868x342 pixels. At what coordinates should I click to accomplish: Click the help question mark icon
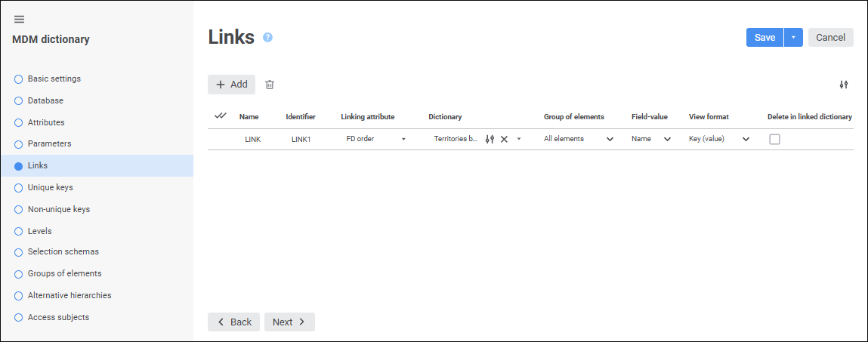click(267, 38)
